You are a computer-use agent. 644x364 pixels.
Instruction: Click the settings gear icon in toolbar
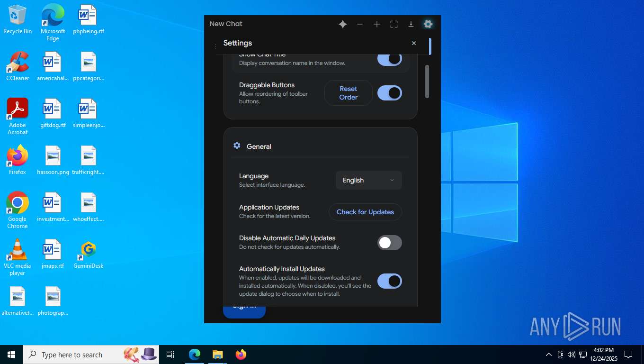[x=428, y=24]
